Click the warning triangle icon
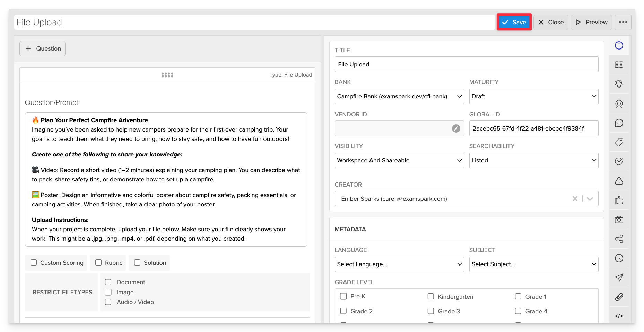Image resolution: width=644 pixels, height=332 pixels. [619, 181]
